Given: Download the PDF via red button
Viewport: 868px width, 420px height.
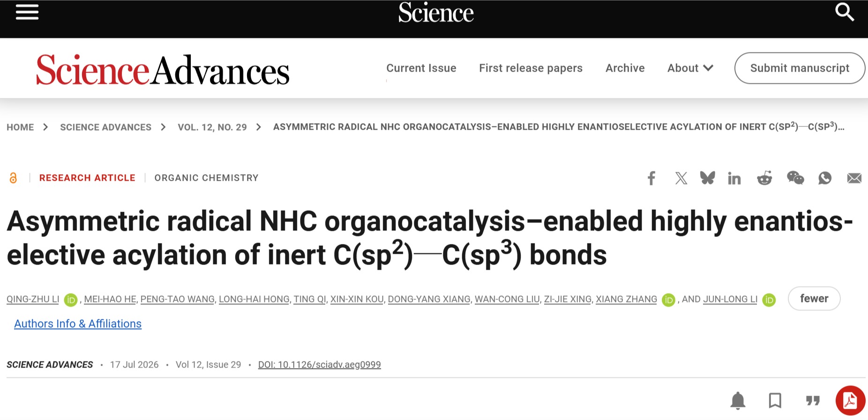Looking at the screenshot, I should point(850,401).
